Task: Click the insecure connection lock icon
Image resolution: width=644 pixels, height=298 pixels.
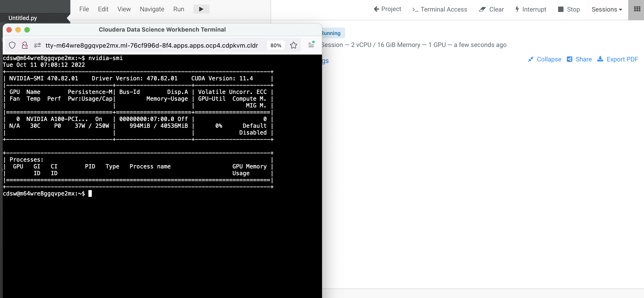Action: click(x=25, y=45)
